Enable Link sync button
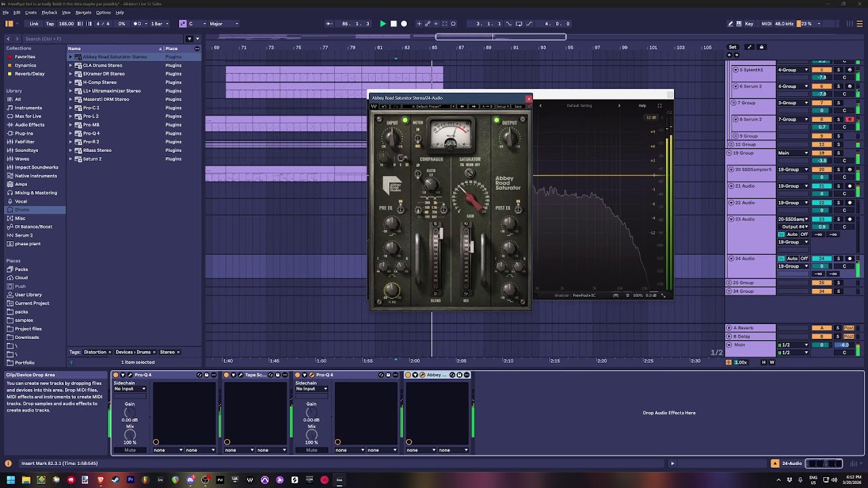Screen dimensions: 868x488 34,24
